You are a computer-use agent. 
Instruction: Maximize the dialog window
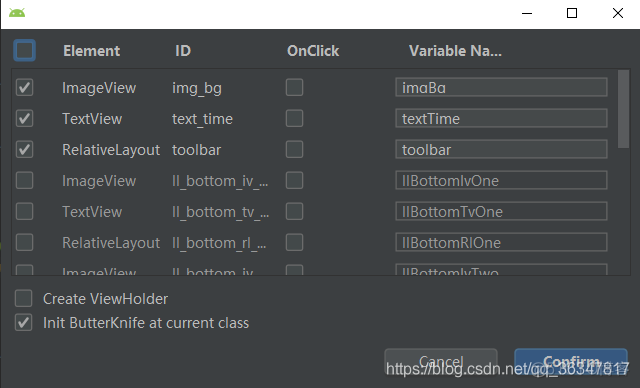pos(572,13)
